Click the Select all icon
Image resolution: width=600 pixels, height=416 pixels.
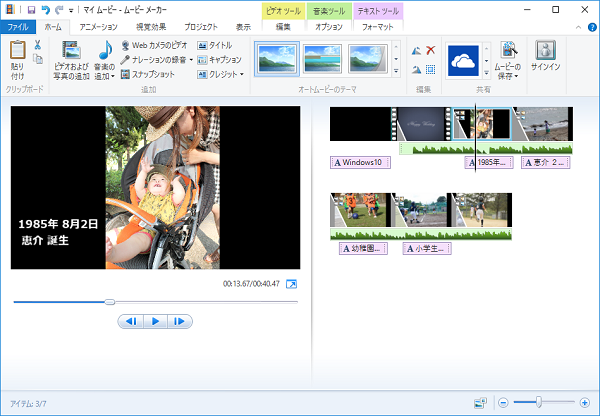tap(431, 69)
